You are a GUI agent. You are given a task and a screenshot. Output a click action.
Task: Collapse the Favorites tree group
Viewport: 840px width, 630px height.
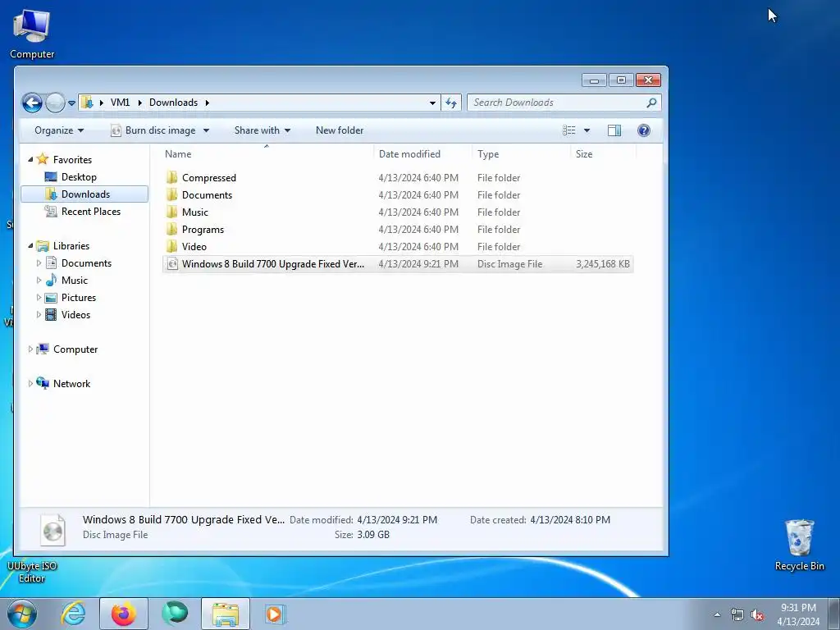30,160
